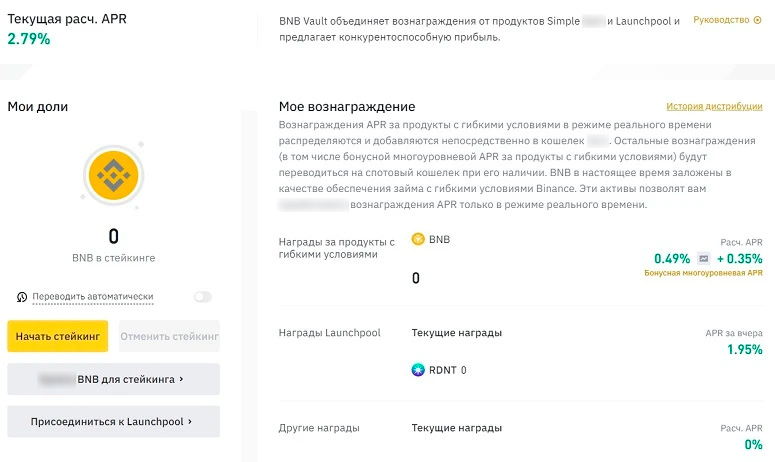775x462 pixels.
Task: Click the BNB в стейкинге caption
Action: (114, 258)
